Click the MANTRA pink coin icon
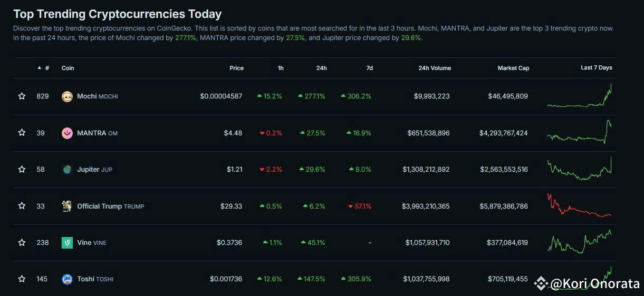 pos(67,133)
